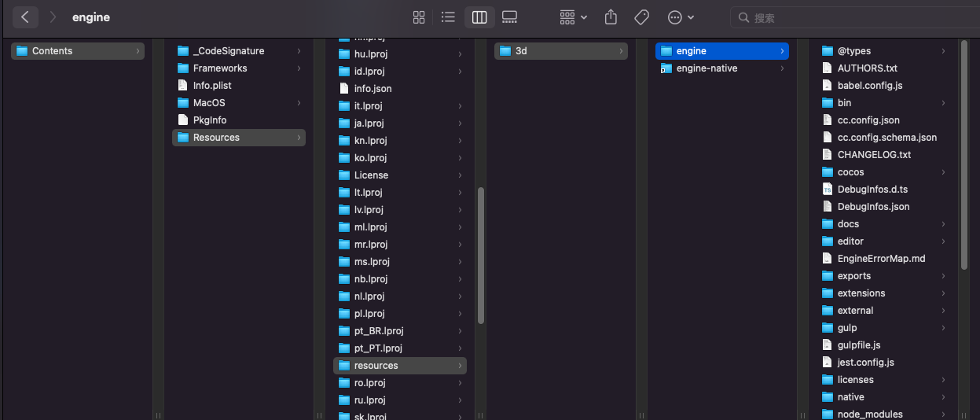The width and height of the screenshot is (980, 420).
Task: Select the lowercase resources folder
Action: coord(400,366)
